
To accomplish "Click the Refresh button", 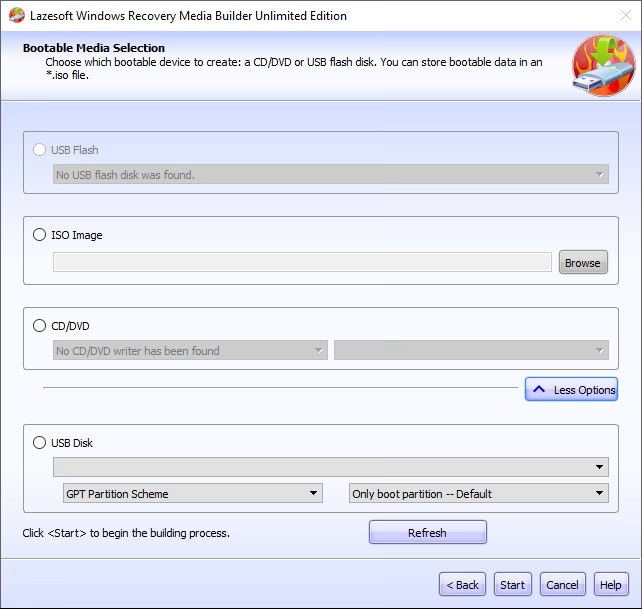I will [x=427, y=532].
